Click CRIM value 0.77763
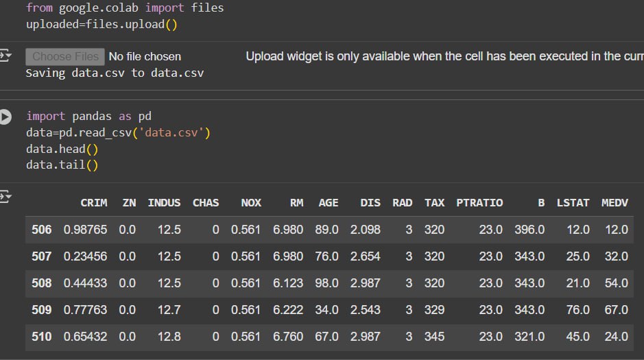 pyautogui.click(x=86, y=310)
